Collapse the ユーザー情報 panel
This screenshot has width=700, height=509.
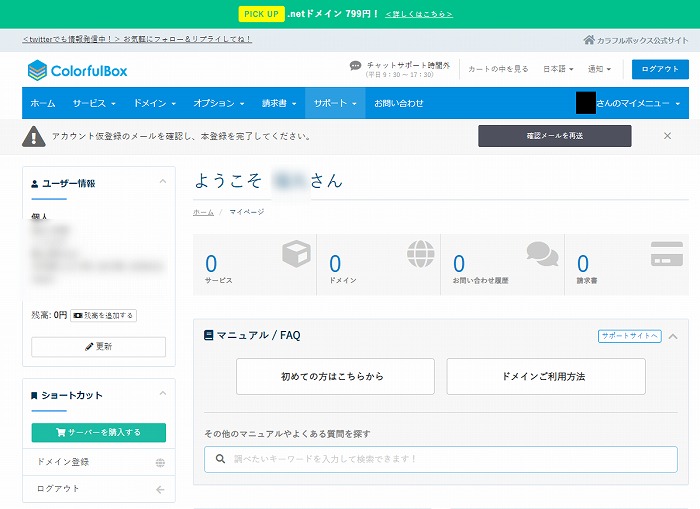click(x=163, y=182)
